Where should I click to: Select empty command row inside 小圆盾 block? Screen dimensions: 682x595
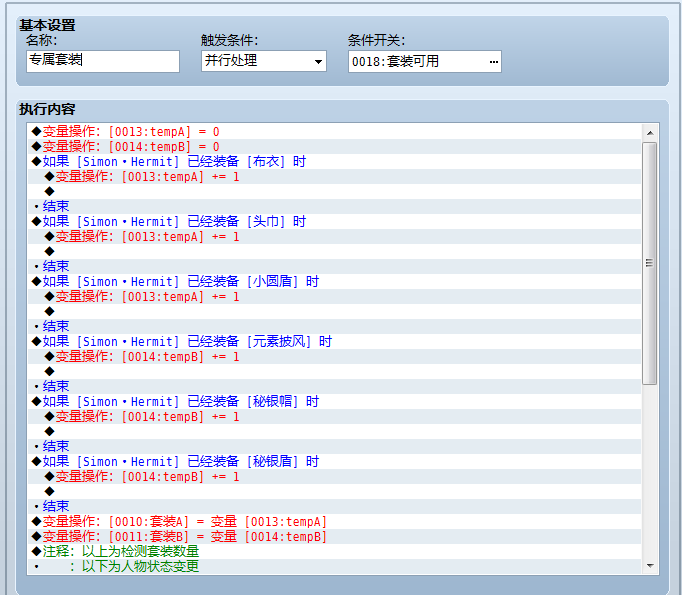[334, 311]
